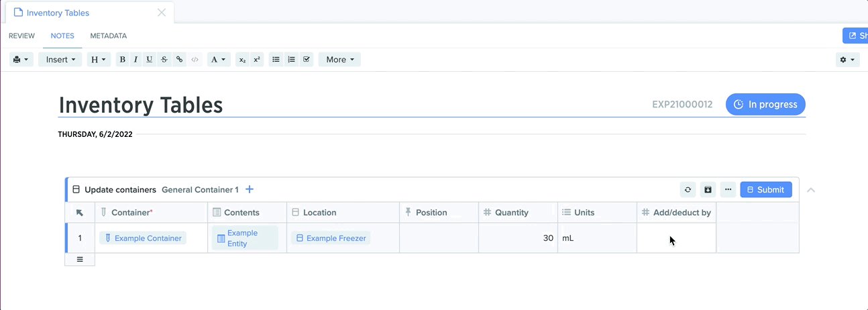The width and height of the screenshot is (868, 310).
Task: Submit the Update containers table
Action: (766, 190)
